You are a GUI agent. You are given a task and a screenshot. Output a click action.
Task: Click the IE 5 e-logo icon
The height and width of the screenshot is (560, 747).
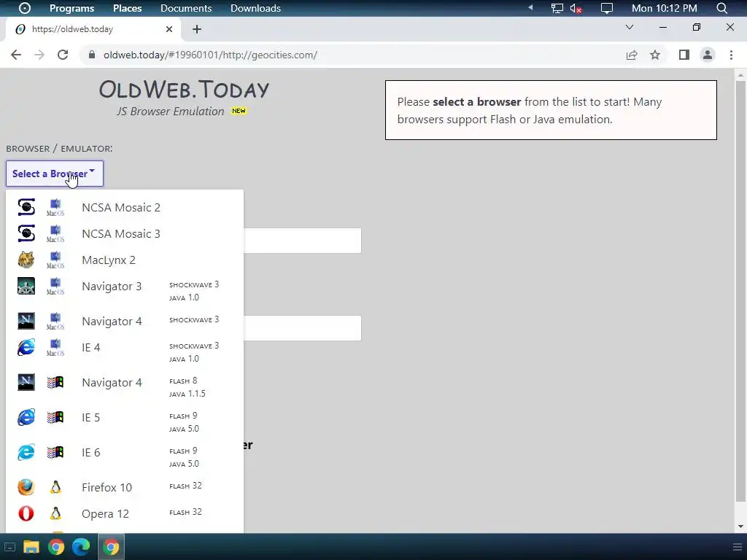26,417
